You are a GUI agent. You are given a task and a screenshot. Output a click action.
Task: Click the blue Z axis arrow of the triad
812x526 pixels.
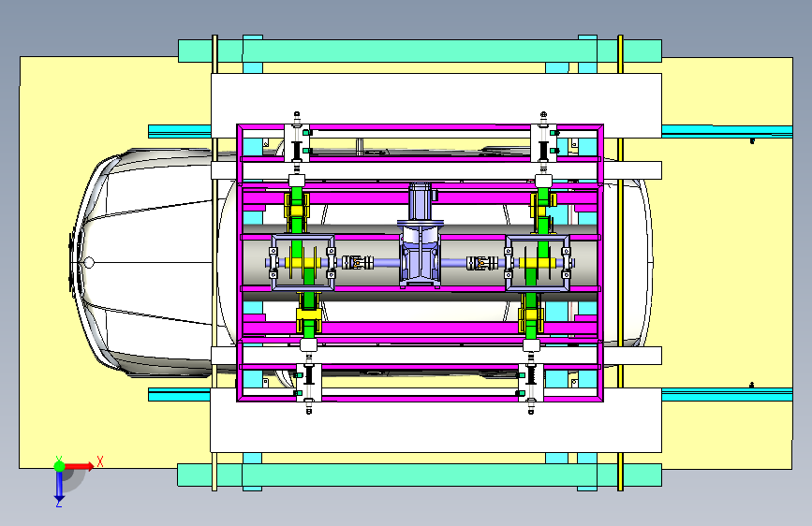pyautogui.click(x=59, y=487)
